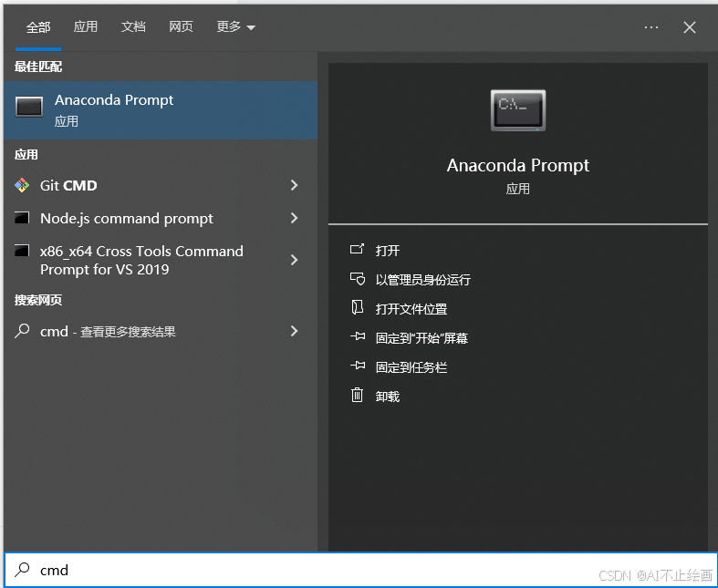Click the Anaconda Prompt small terminal icon
This screenshot has width=718, height=588.
pyautogui.click(x=29, y=107)
